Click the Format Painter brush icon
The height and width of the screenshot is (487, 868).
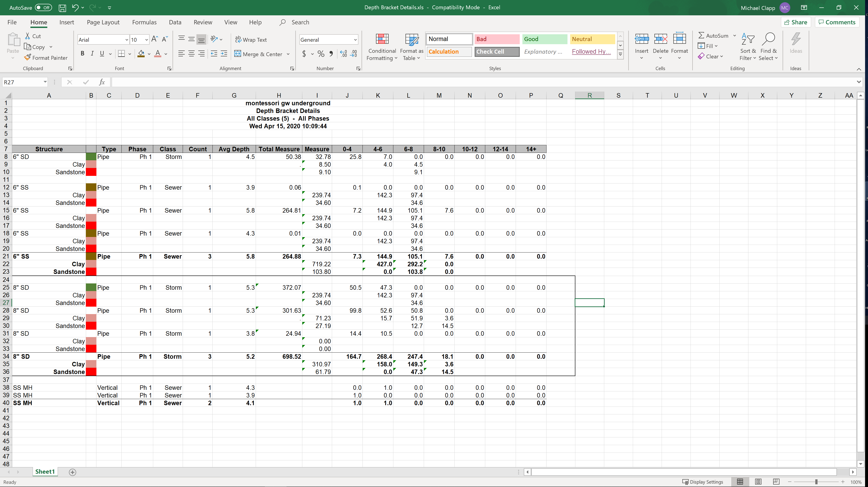pyautogui.click(x=28, y=58)
